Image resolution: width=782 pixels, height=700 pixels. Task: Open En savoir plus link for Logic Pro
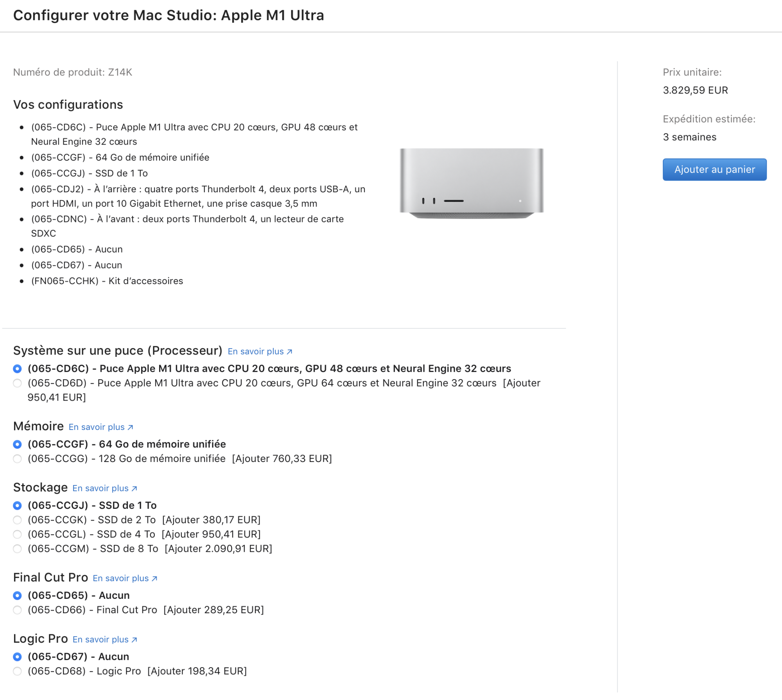(100, 639)
